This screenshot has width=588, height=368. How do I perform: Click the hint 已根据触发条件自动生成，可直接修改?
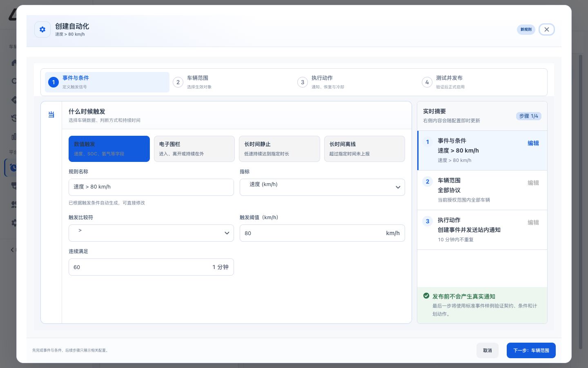coord(107,203)
